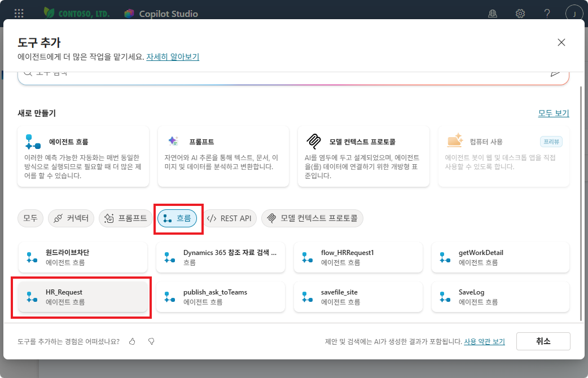
Task: Create a 모델 컨텍스트 프로토콜 tool card
Action: [363, 156]
